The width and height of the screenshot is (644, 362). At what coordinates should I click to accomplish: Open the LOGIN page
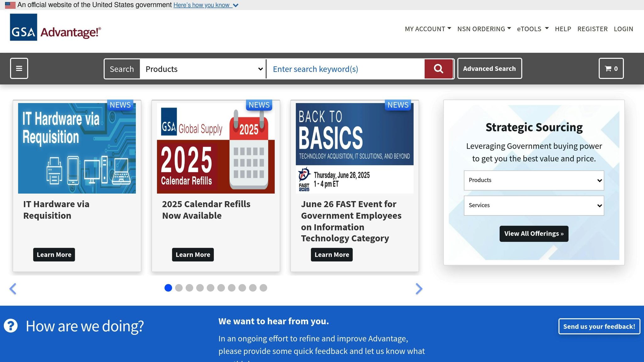(x=624, y=29)
